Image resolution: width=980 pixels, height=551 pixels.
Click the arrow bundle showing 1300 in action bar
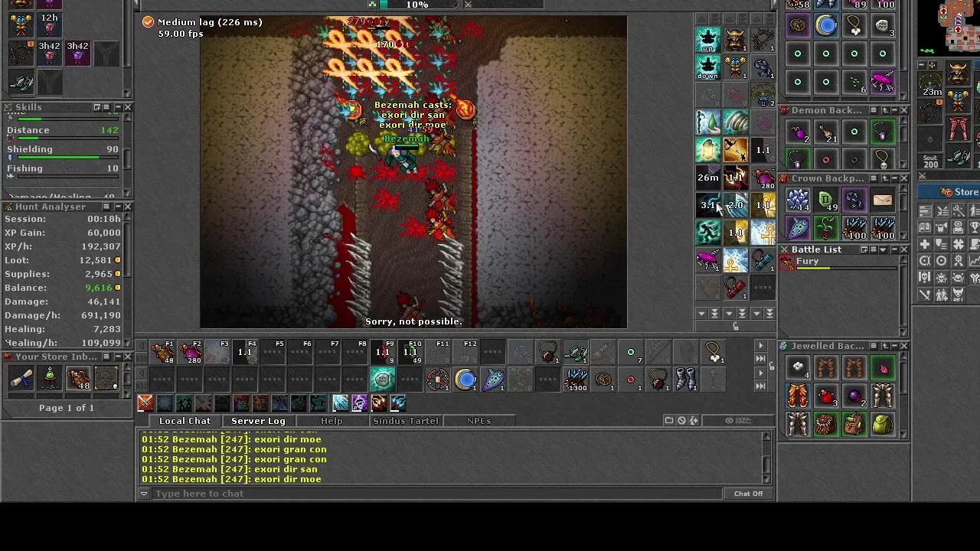pos(576,380)
